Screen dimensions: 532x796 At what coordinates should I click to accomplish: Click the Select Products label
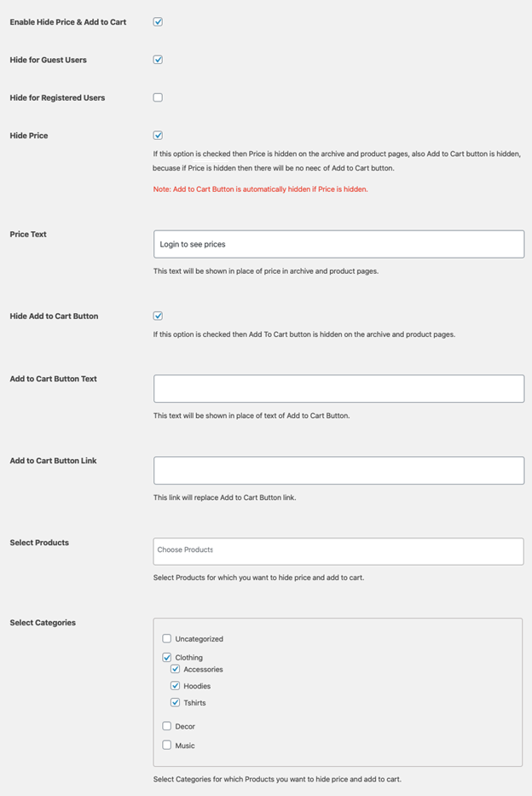click(x=39, y=543)
